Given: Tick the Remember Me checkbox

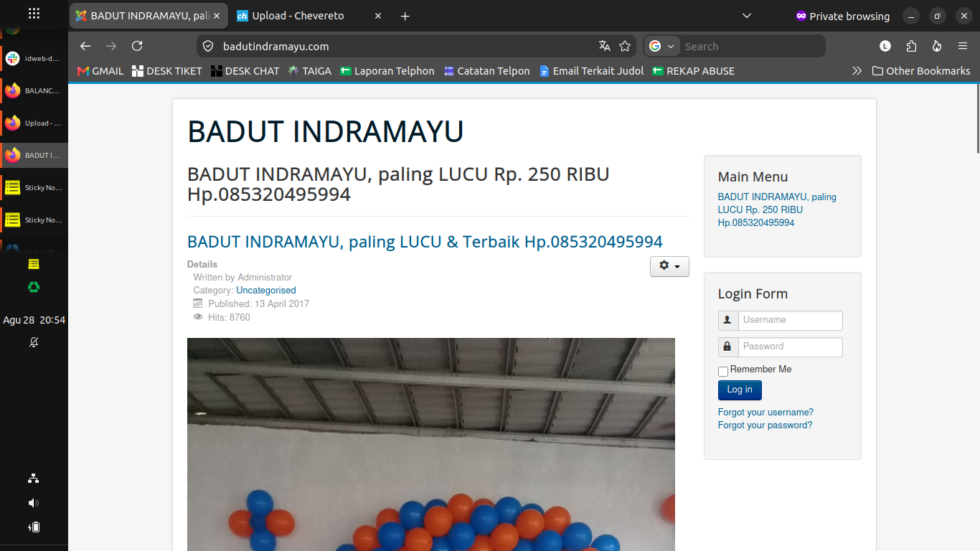Looking at the screenshot, I should [723, 371].
